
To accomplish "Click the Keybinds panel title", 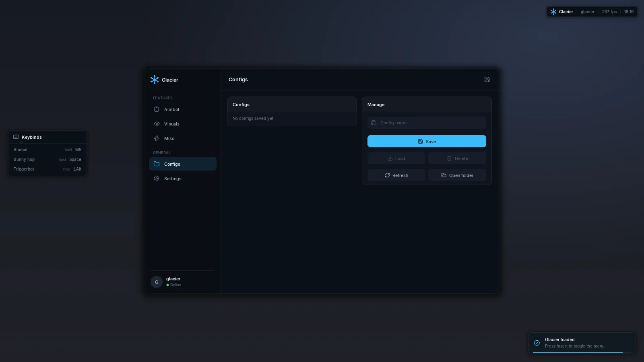I will [32, 137].
